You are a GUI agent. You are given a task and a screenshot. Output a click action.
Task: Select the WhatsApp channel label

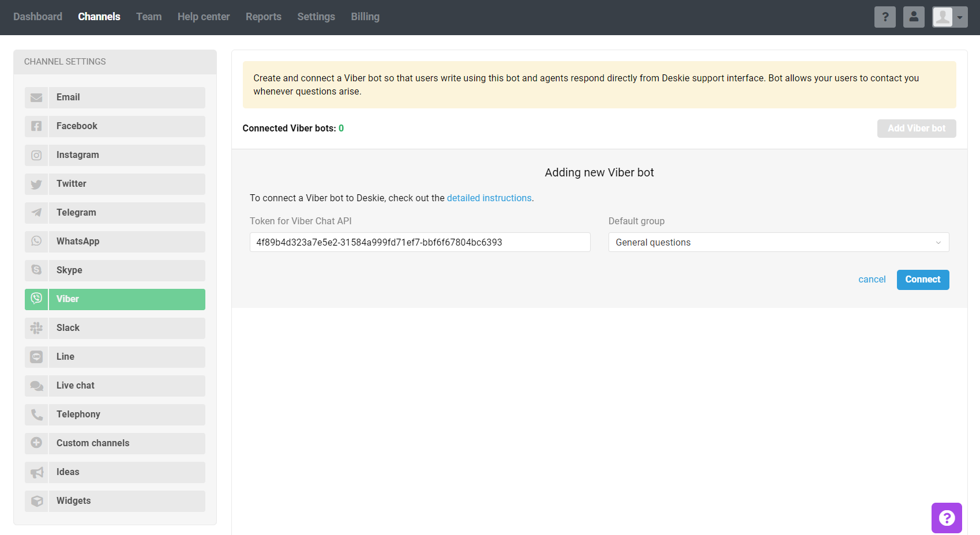[x=78, y=242]
